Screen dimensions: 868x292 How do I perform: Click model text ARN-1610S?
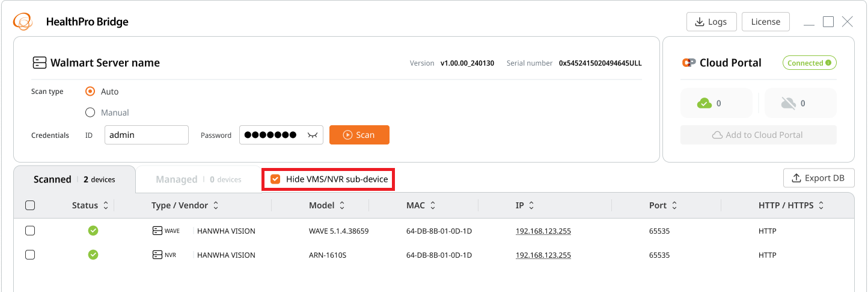[x=328, y=255]
